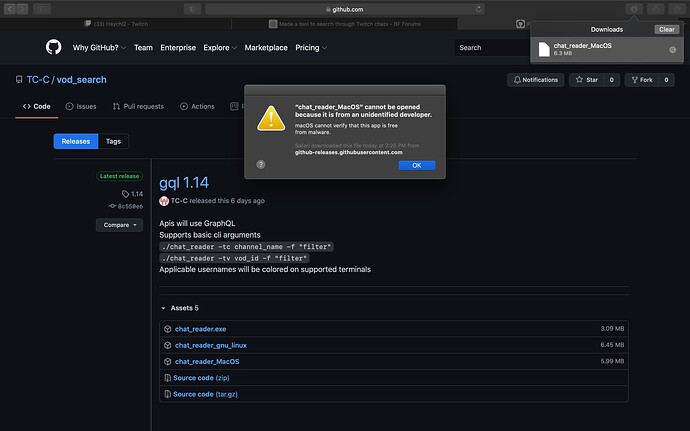
Task: Open the Compare dropdown
Action: coord(120,225)
